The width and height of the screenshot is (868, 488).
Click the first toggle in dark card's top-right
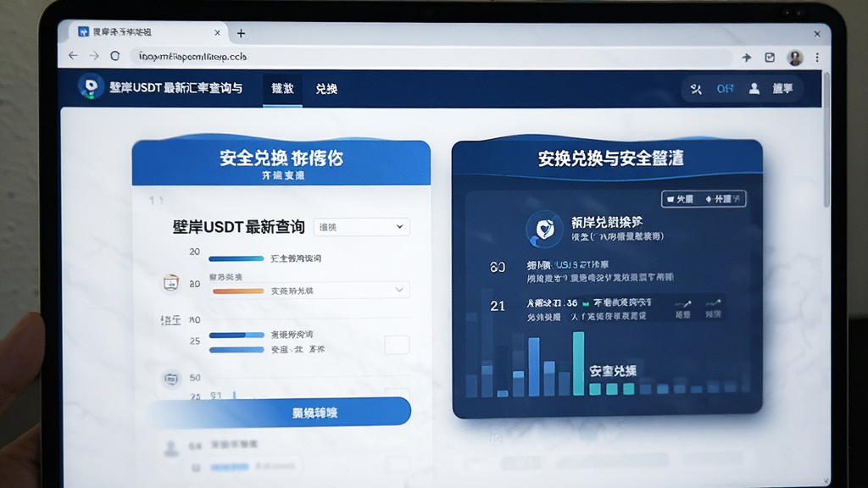coord(681,199)
